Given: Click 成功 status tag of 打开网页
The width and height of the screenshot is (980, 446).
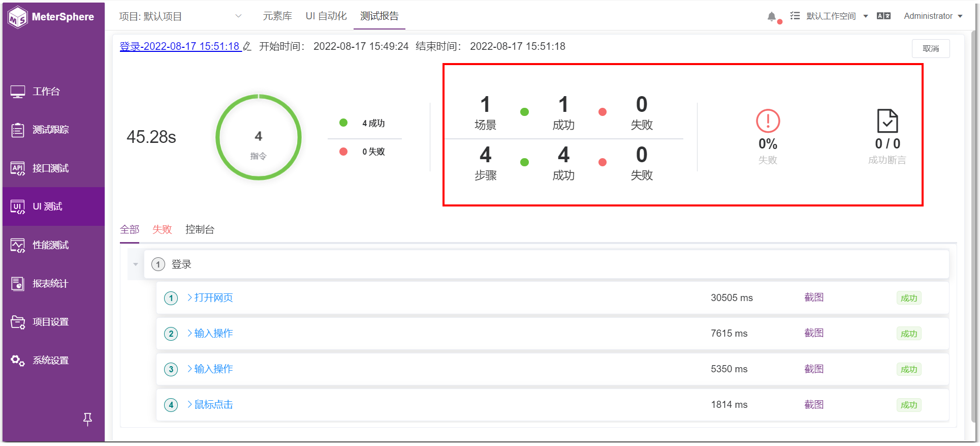Looking at the screenshot, I should 909,298.
